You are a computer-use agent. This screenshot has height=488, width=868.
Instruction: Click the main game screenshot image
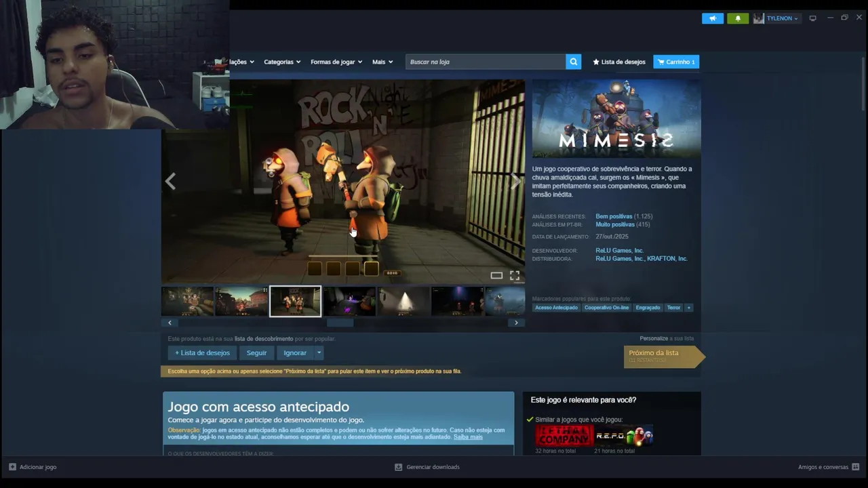(x=343, y=181)
